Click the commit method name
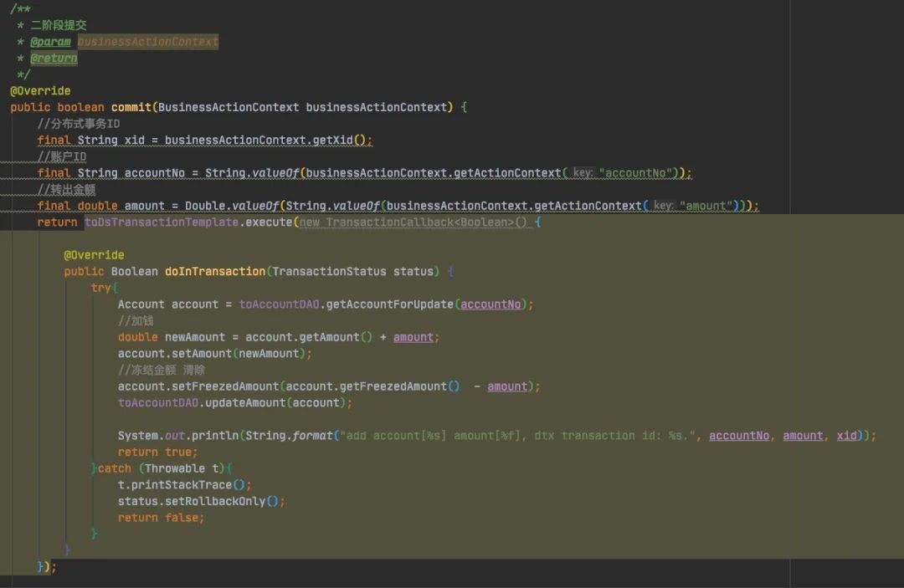Viewport: 904px width, 588px height. click(131, 107)
